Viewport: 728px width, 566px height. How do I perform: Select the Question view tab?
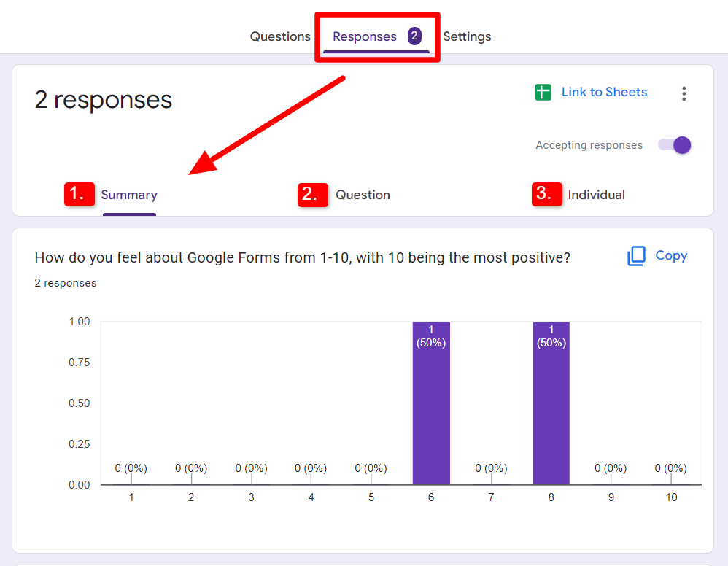pos(363,195)
